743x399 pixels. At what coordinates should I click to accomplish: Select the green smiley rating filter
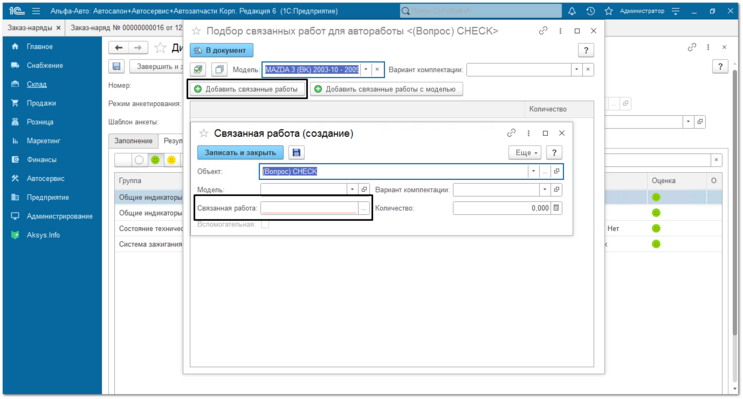point(155,160)
